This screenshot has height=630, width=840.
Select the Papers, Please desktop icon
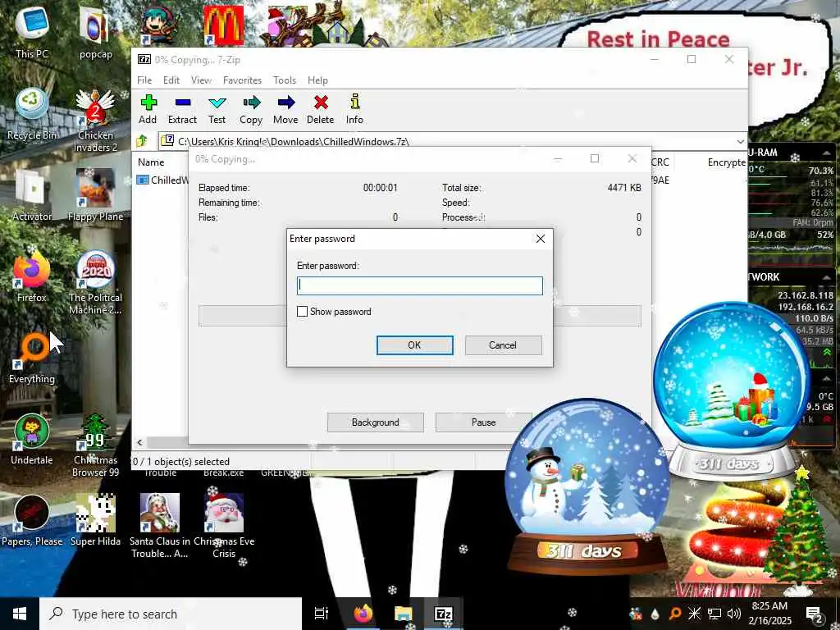32,521
